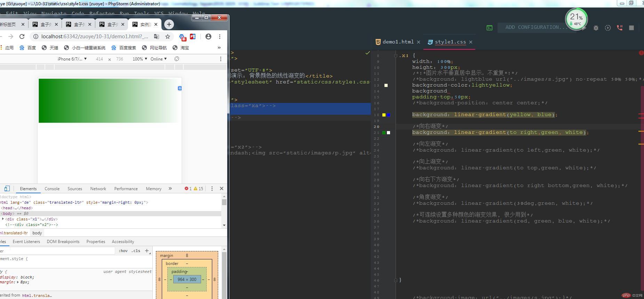644x299 pixels.
Task: Open the Online network throttling dropdown
Action: (158, 59)
